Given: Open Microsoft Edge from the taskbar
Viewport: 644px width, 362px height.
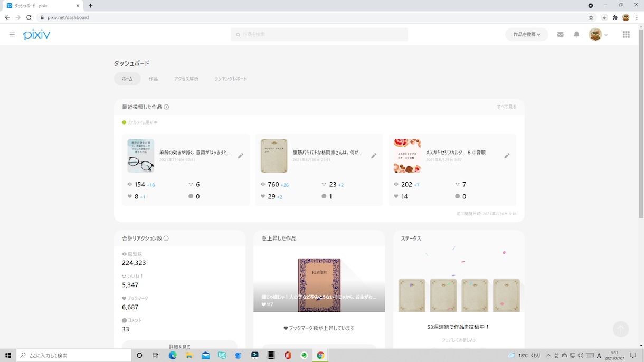Looking at the screenshot, I should pos(173,356).
